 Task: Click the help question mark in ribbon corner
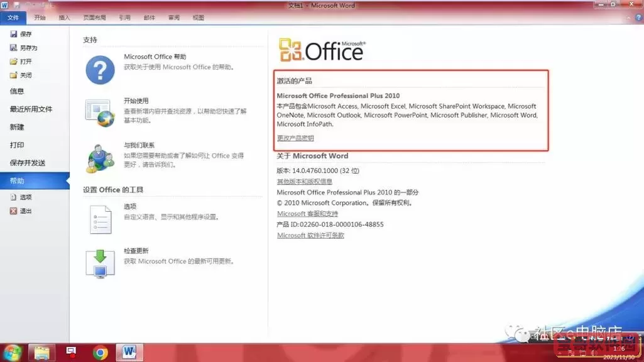[638, 18]
